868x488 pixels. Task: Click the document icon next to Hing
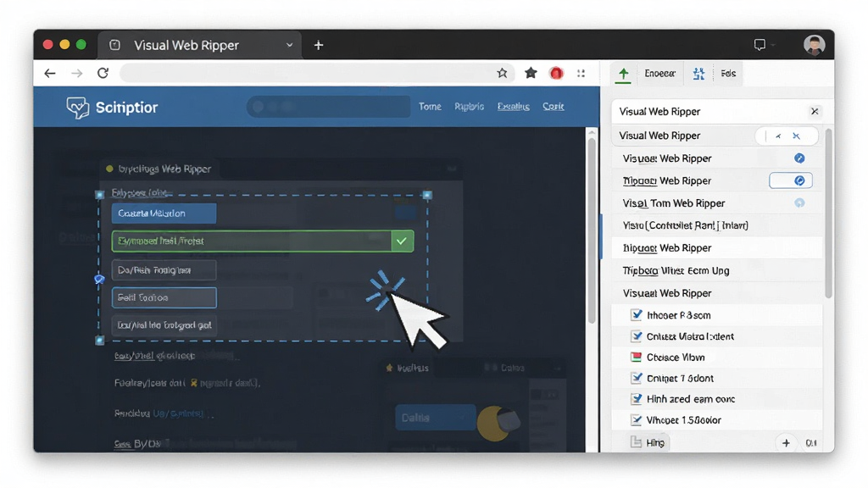click(x=637, y=442)
